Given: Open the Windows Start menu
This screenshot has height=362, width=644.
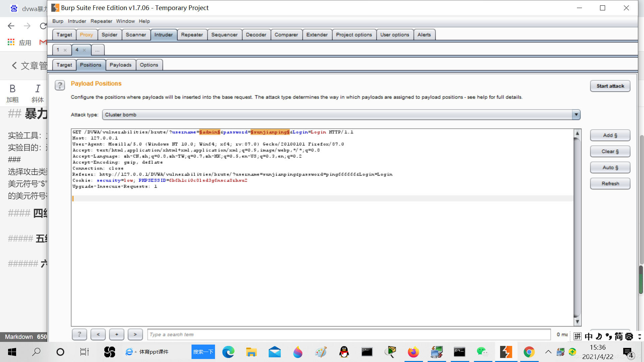Looking at the screenshot, I should (x=12, y=352).
